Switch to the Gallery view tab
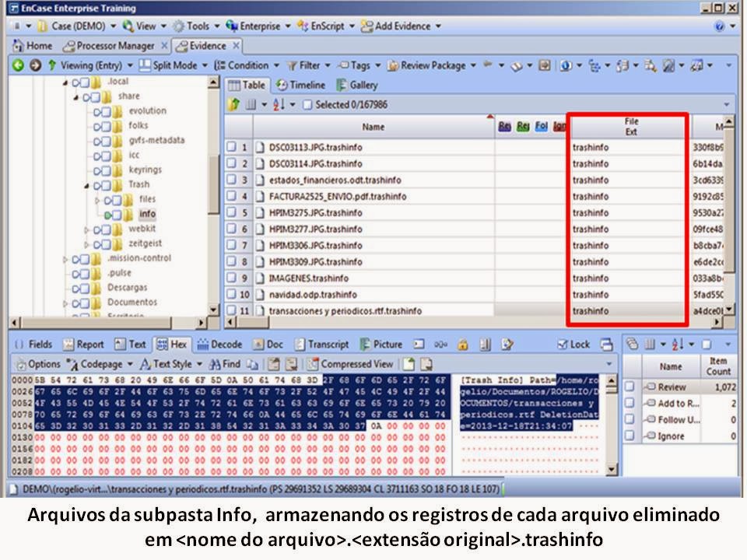747x560 pixels. click(357, 86)
